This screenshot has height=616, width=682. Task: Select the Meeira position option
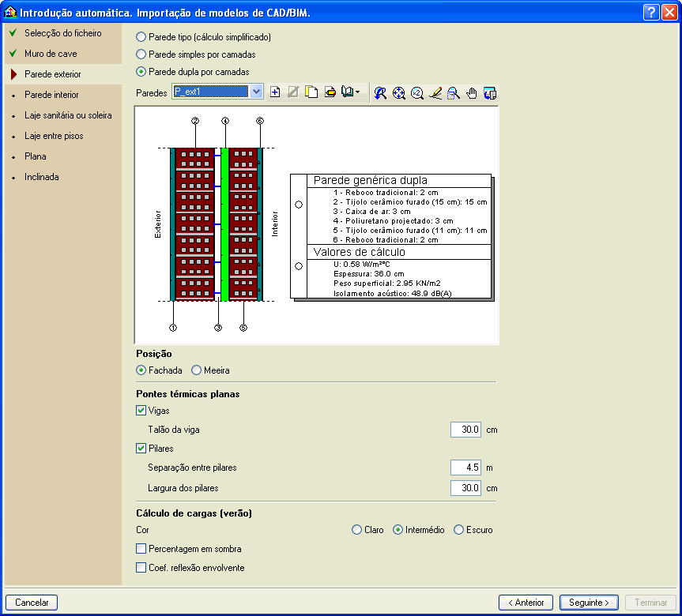pos(197,370)
